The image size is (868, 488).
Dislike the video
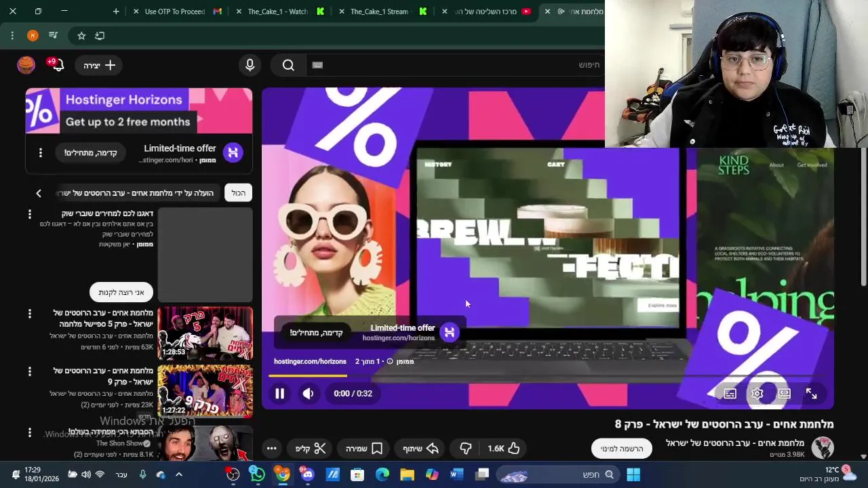coord(466,448)
